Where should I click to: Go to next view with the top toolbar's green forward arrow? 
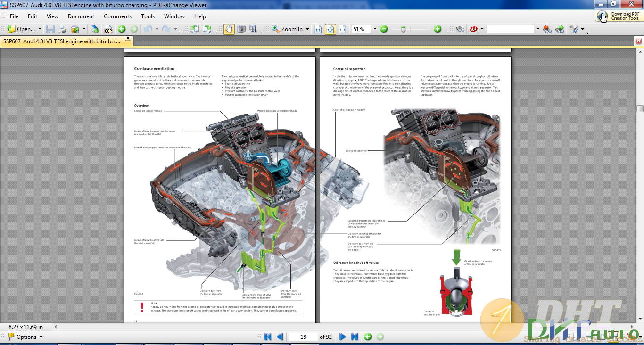click(x=134, y=29)
